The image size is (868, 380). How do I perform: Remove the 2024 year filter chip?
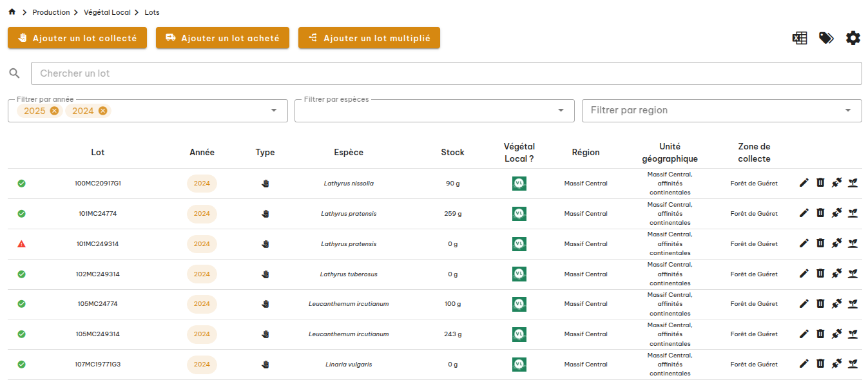tap(102, 111)
